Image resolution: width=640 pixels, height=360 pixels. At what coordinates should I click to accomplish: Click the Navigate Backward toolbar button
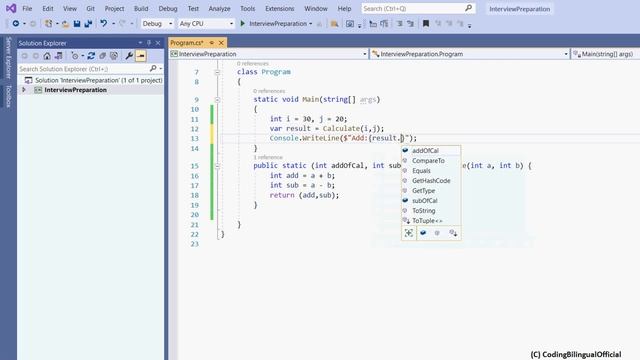[16, 24]
